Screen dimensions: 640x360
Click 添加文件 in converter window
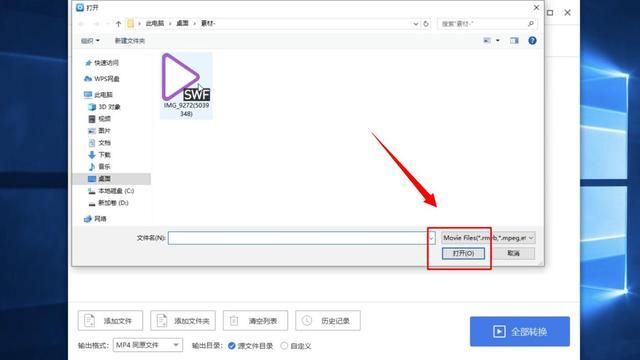pyautogui.click(x=111, y=321)
